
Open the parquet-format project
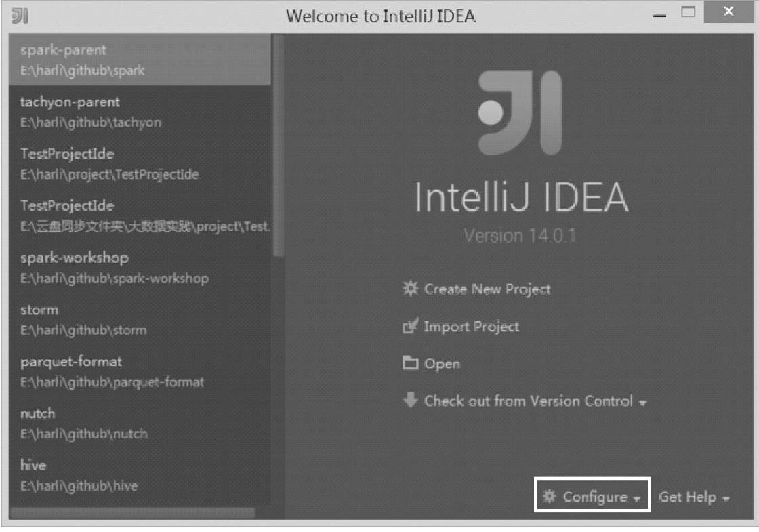pyautogui.click(x=140, y=371)
